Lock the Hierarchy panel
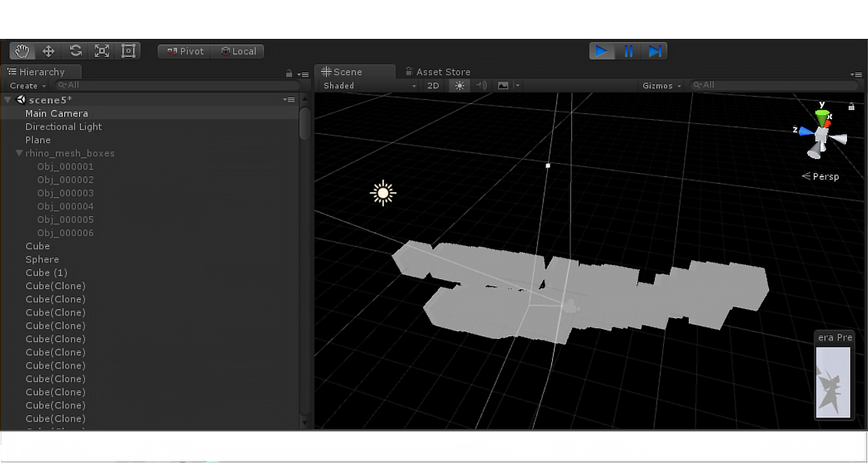 pos(289,73)
